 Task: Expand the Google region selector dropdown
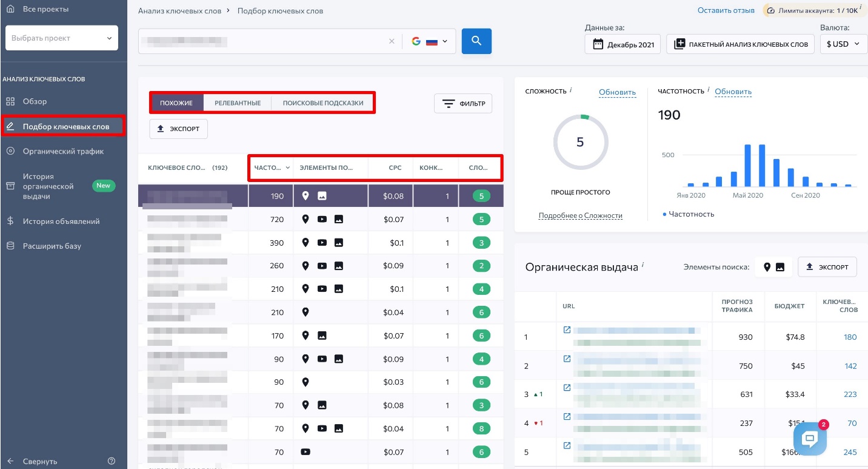(x=430, y=41)
